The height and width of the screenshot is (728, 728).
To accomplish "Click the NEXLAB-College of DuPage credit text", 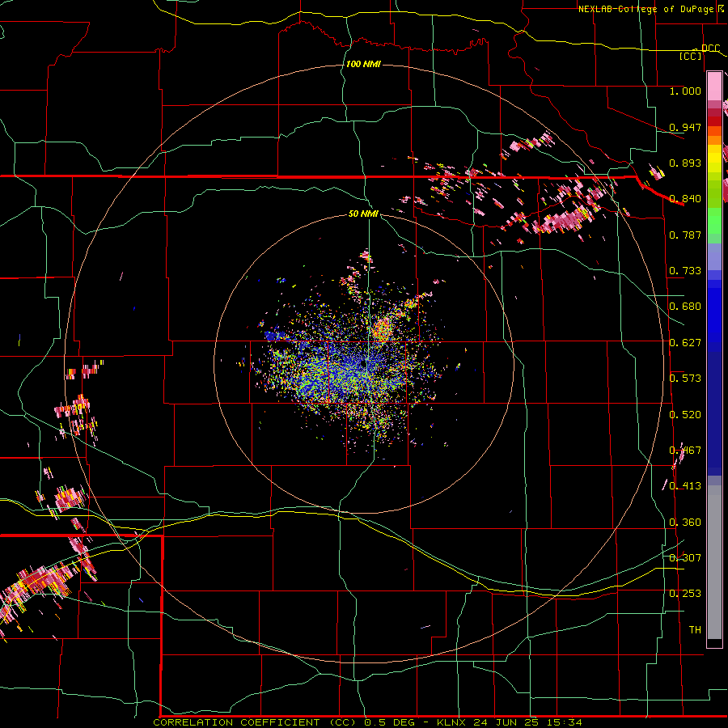I will coord(645,9).
